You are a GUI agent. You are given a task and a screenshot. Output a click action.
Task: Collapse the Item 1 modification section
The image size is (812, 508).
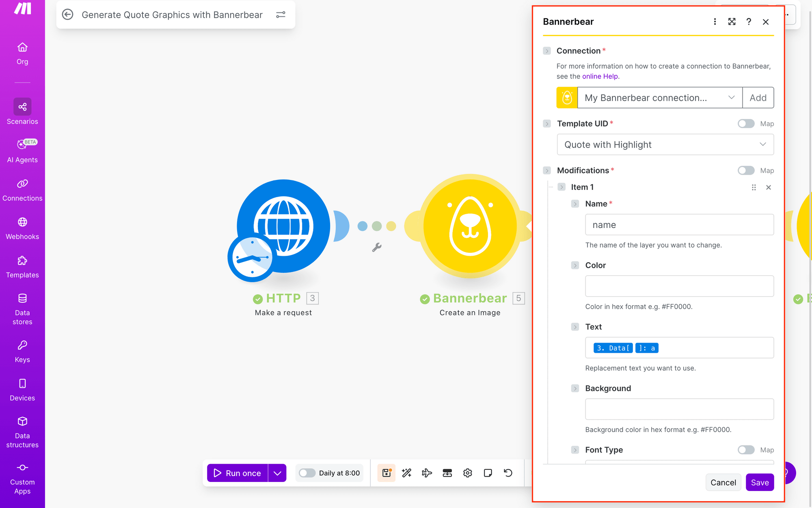point(562,187)
